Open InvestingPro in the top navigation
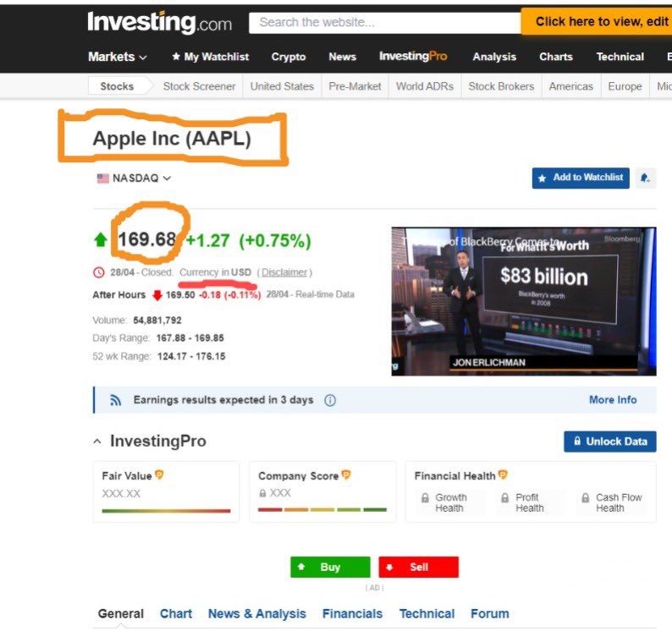The image size is (672, 631). [x=413, y=57]
